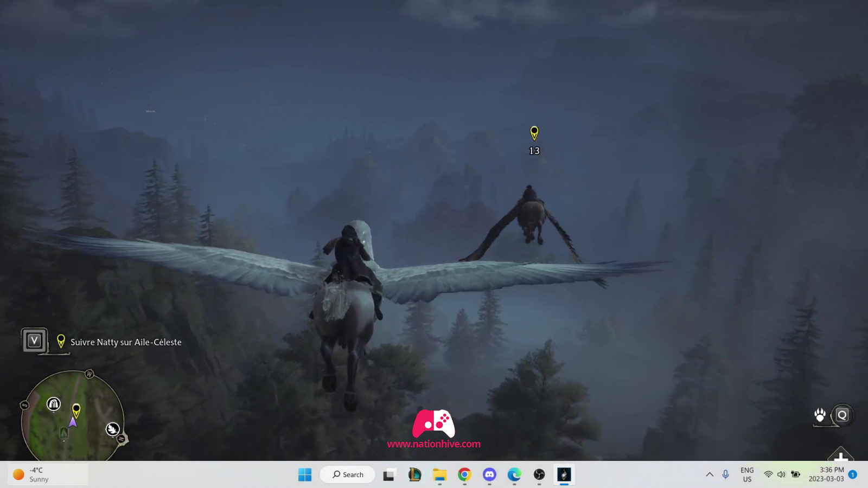Click the Suivre Natty sur Aile-Céleste objective text
Viewport: 868px width, 488px height.
click(x=126, y=342)
